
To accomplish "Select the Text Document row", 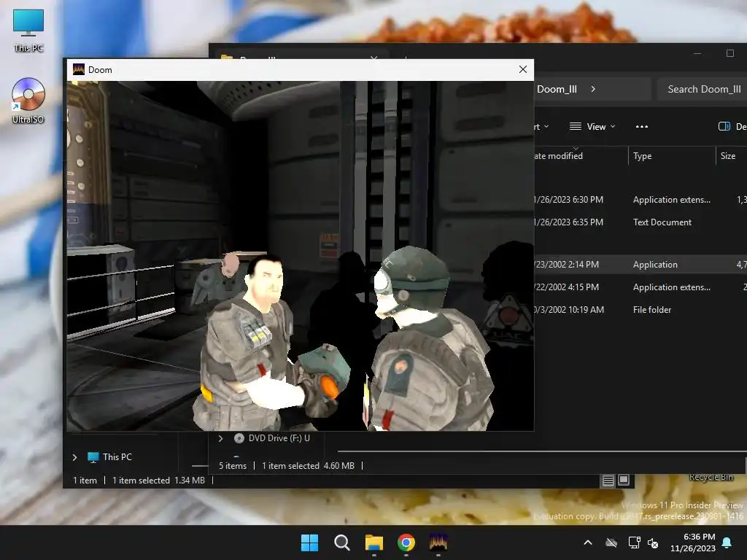I will coord(640,222).
